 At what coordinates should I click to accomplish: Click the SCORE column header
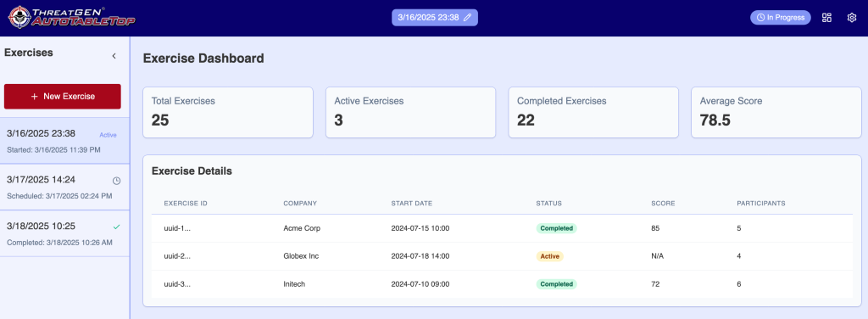click(x=663, y=204)
